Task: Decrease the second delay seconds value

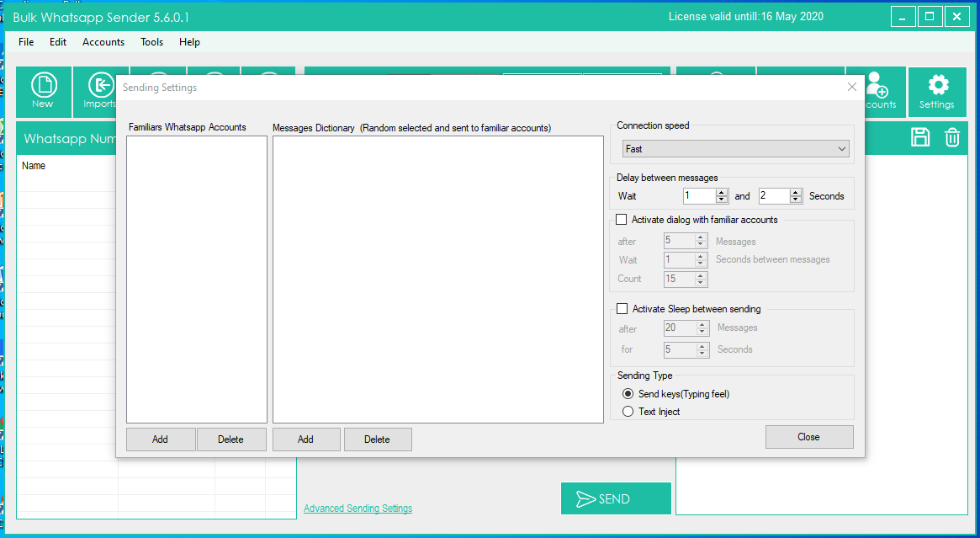Action: point(796,200)
